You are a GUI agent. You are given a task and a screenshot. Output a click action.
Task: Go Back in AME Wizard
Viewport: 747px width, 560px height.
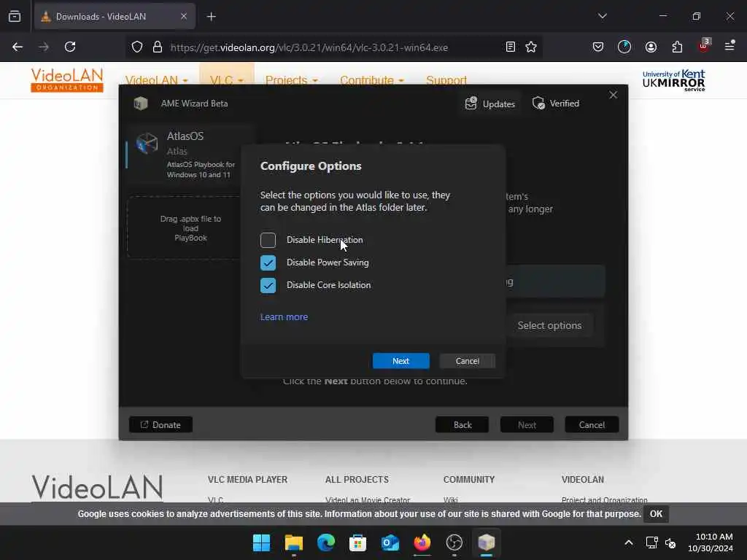tap(462, 425)
